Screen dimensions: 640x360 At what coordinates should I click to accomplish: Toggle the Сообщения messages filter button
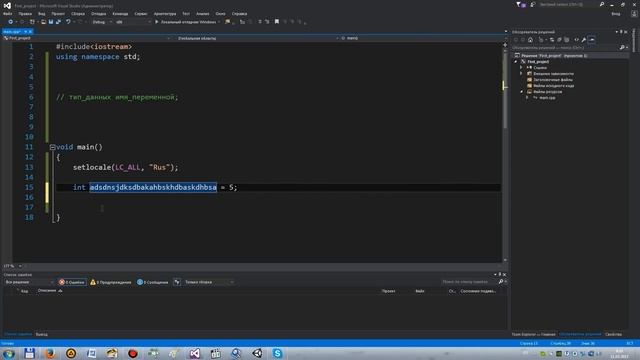[x=153, y=282]
